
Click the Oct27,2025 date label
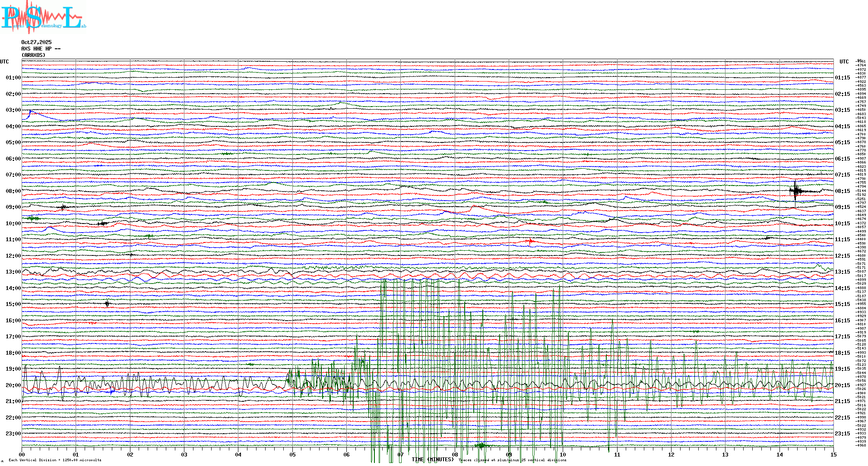36,42
